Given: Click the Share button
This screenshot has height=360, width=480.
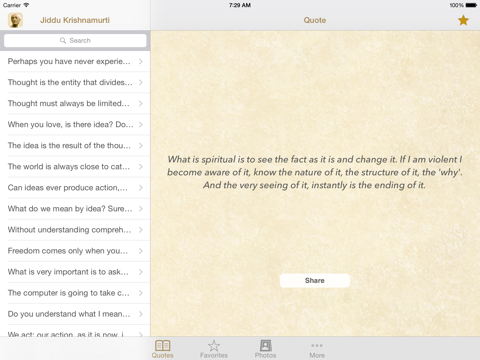Looking at the screenshot, I should (x=315, y=281).
